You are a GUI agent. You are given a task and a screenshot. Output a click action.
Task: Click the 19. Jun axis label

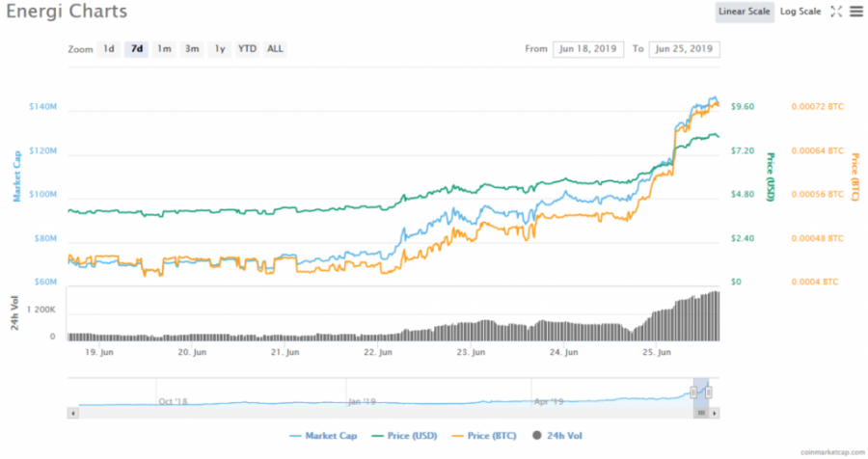[x=99, y=352]
